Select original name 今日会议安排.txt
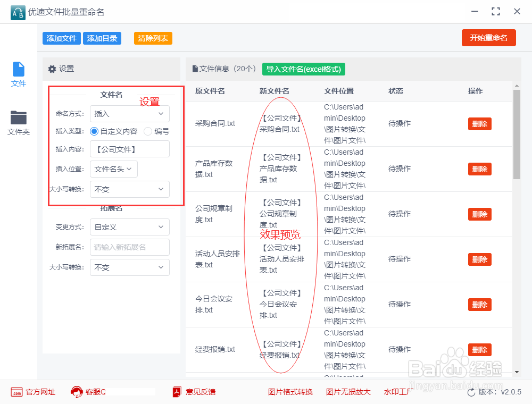This screenshot has height=404, width=532. coord(214,304)
